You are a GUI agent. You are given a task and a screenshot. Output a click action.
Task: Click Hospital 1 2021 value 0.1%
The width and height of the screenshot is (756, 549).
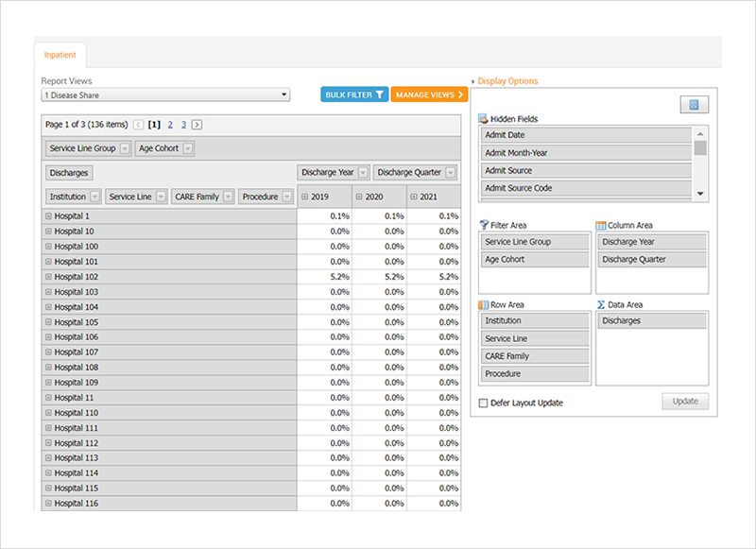click(448, 216)
